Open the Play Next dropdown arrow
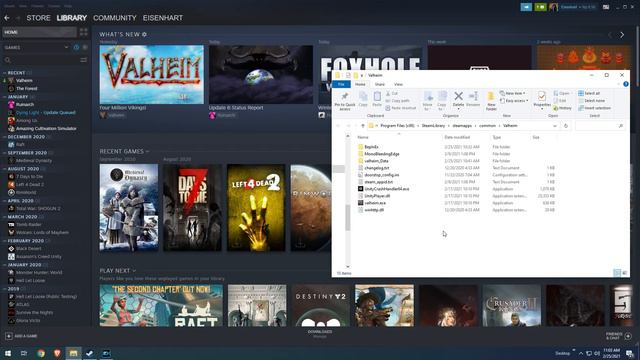 pos(134,271)
